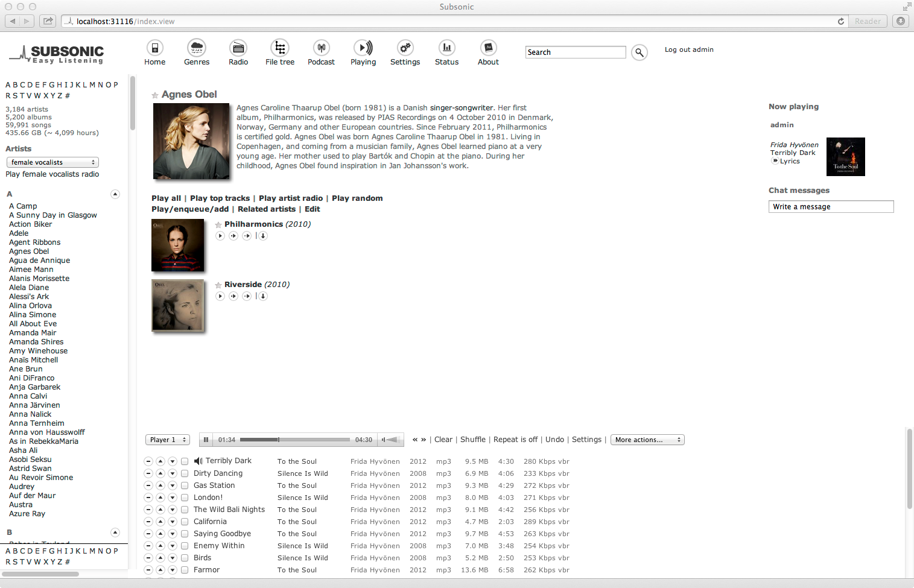Click Play all for Agnes Obel

click(166, 198)
